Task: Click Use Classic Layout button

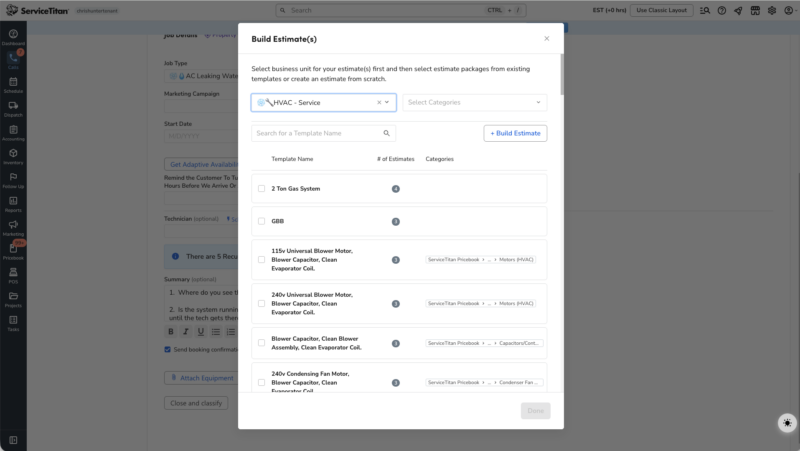Action: [x=661, y=10]
